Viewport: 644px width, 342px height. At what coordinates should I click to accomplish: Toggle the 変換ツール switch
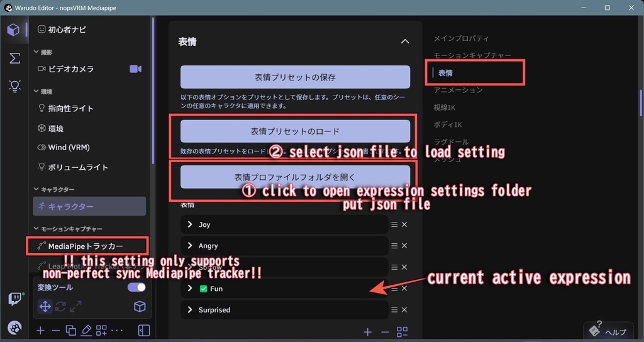pos(136,287)
